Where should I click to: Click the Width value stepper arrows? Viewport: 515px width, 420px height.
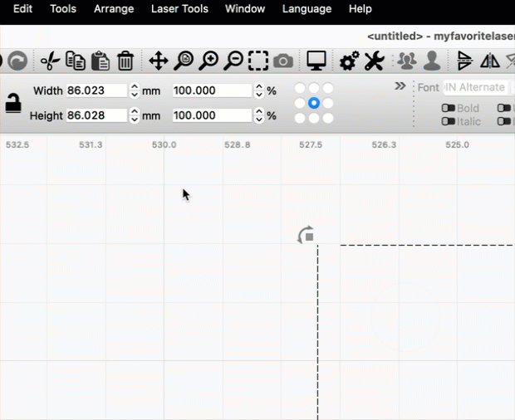135,90
